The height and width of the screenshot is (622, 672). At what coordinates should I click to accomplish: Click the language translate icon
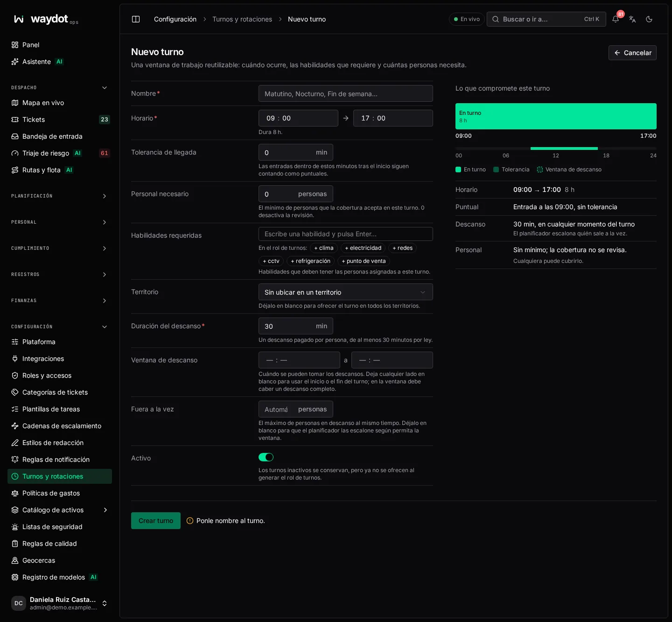coord(632,19)
